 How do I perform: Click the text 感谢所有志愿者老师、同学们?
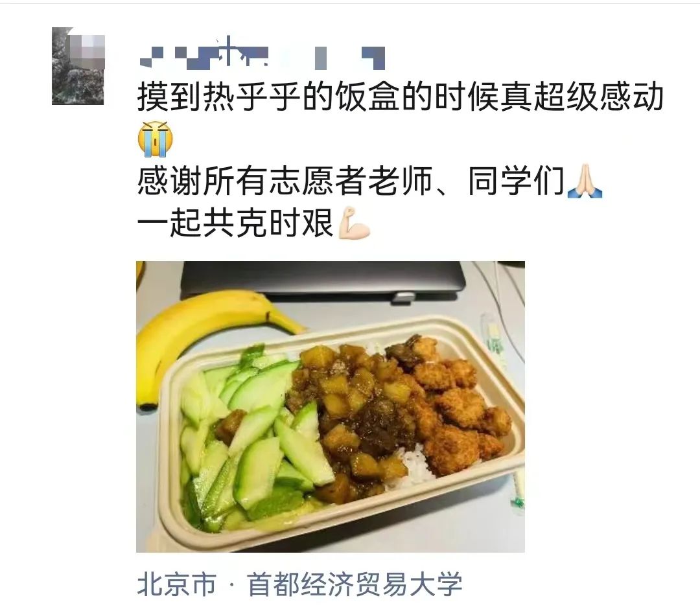[351, 181]
